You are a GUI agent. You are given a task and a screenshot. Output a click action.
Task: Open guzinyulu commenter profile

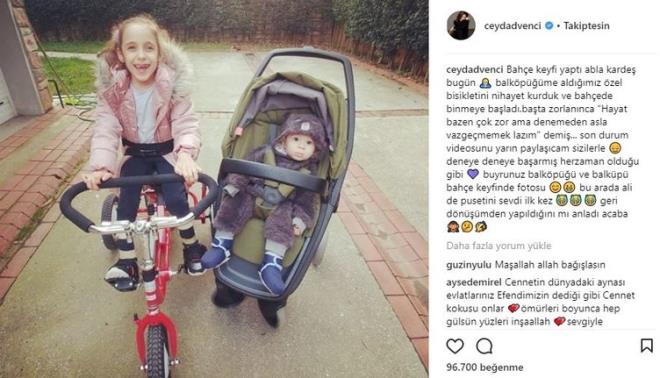coord(468,265)
